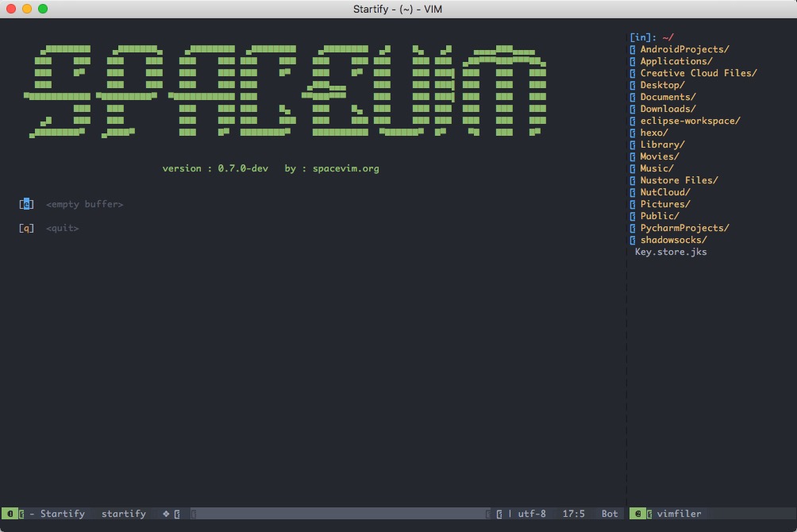The height and width of the screenshot is (532, 797).
Task: Click the window number badge before Startify
Action: 10,514
